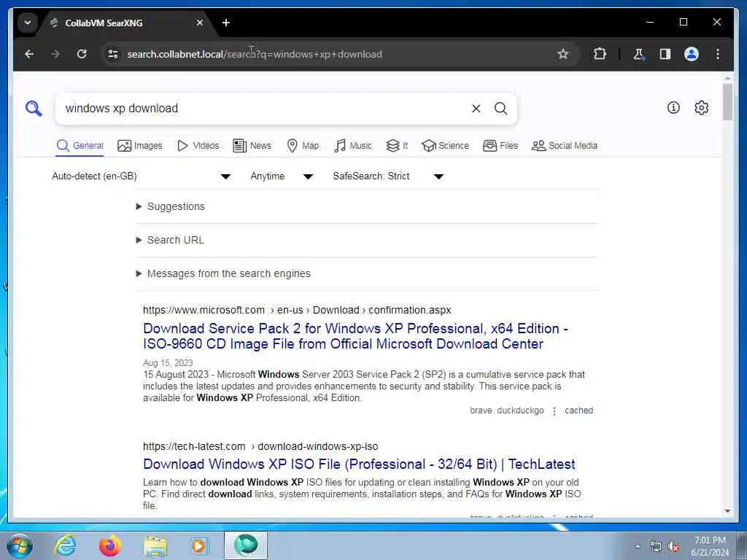Click the duckduckgo engine label on Microsoft result
Viewport: 747px width, 560px height.
[x=520, y=411]
